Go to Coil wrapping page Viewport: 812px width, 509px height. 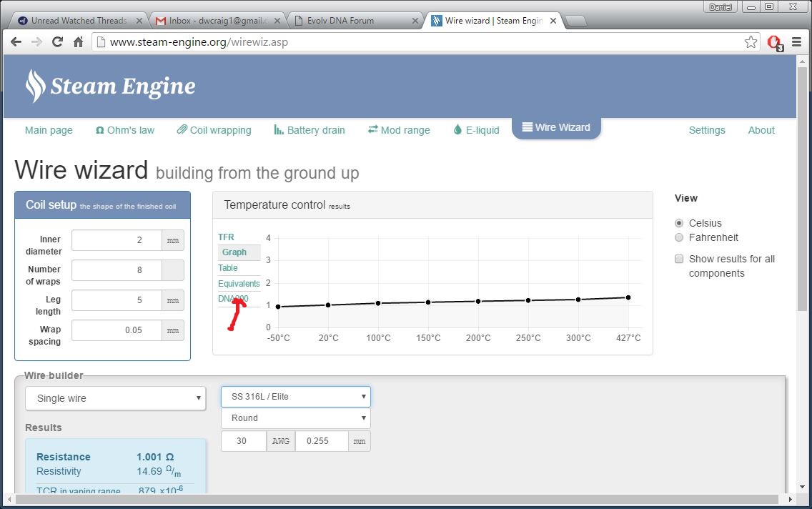[x=214, y=130]
